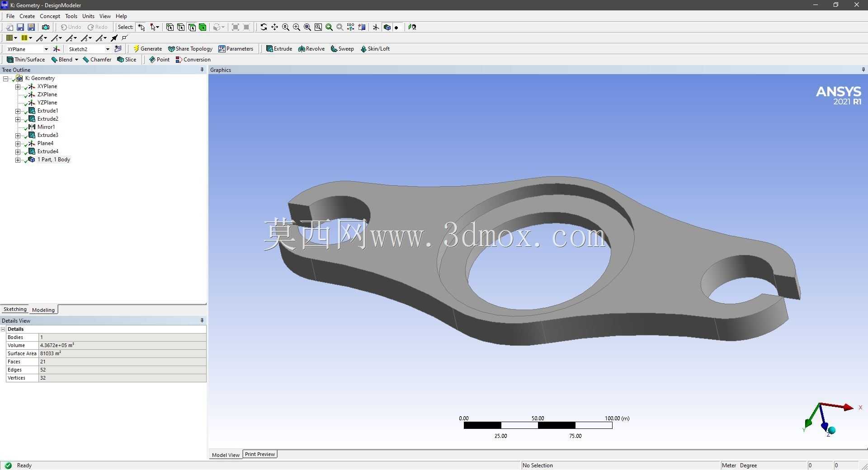
Task: Pin the Graphics panel
Action: click(x=863, y=70)
